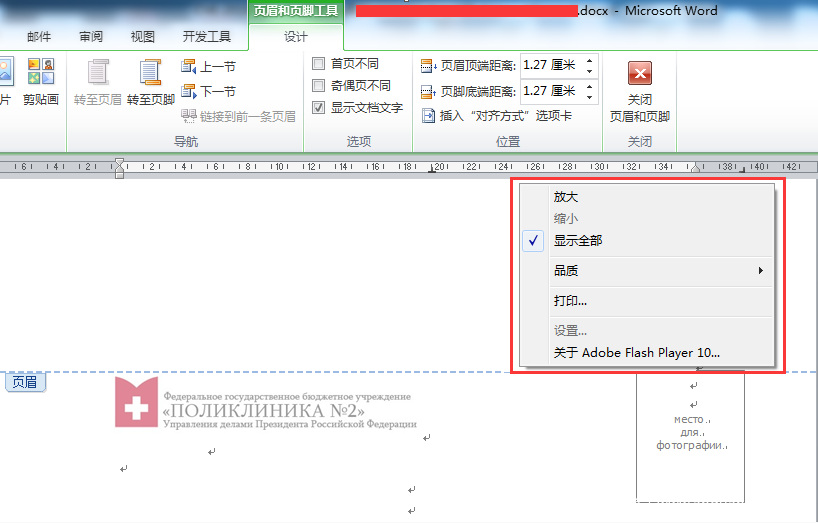Screen dimensions: 818x523
Task: Click 关于 Adobe Flash Player 10...
Action: pos(636,353)
